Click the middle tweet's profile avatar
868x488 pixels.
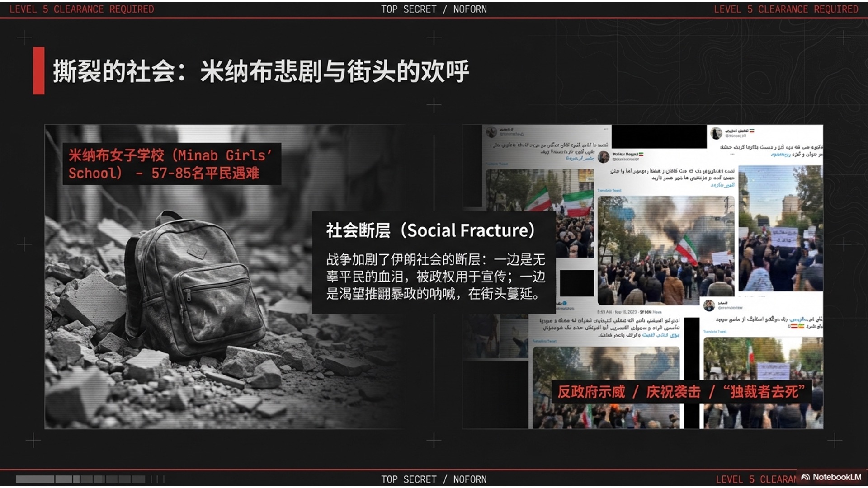click(x=604, y=157)
